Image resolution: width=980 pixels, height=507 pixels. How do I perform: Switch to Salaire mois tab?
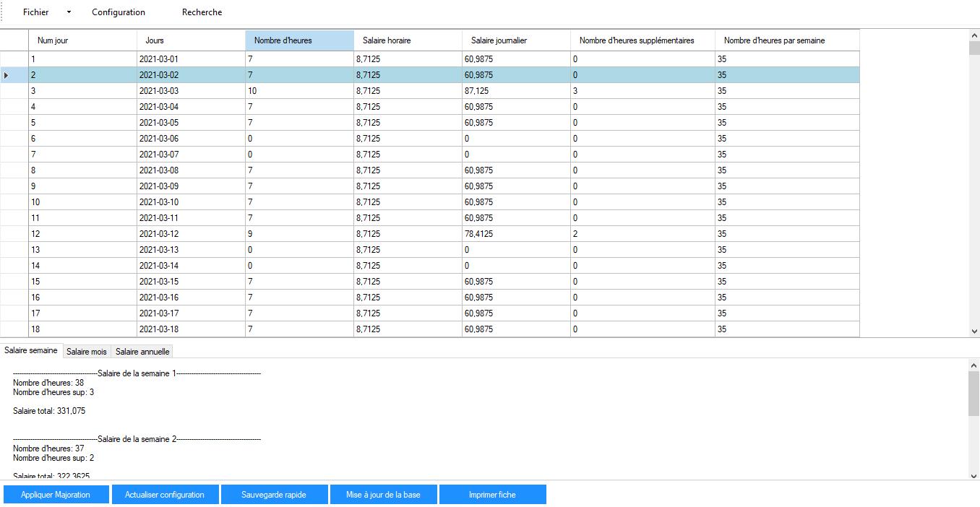[87, 352]
